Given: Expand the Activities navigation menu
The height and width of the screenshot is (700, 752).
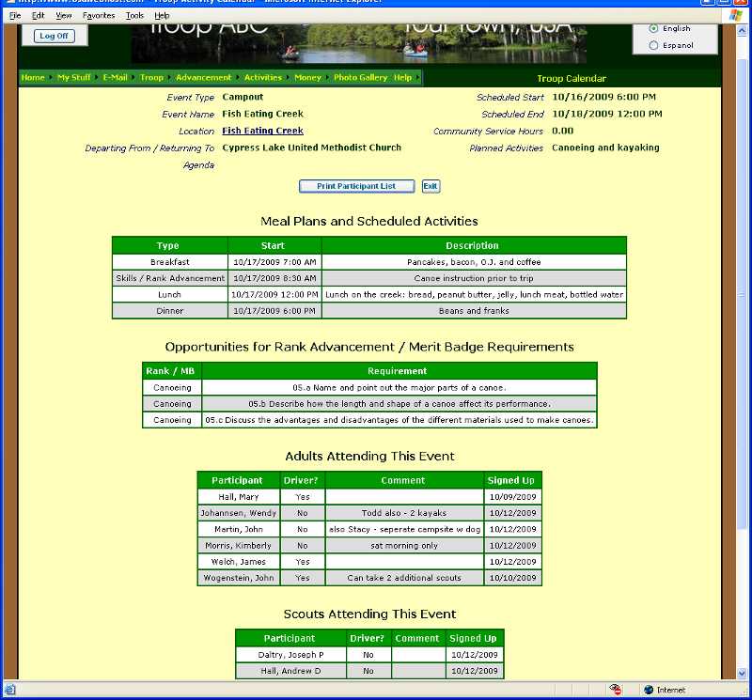Looking at the screenshot, I should (x=263, y=78).
